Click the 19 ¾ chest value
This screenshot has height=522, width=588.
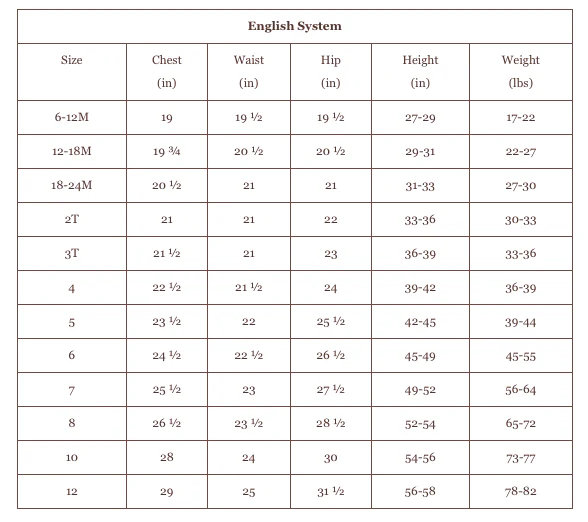coord(166,152)
